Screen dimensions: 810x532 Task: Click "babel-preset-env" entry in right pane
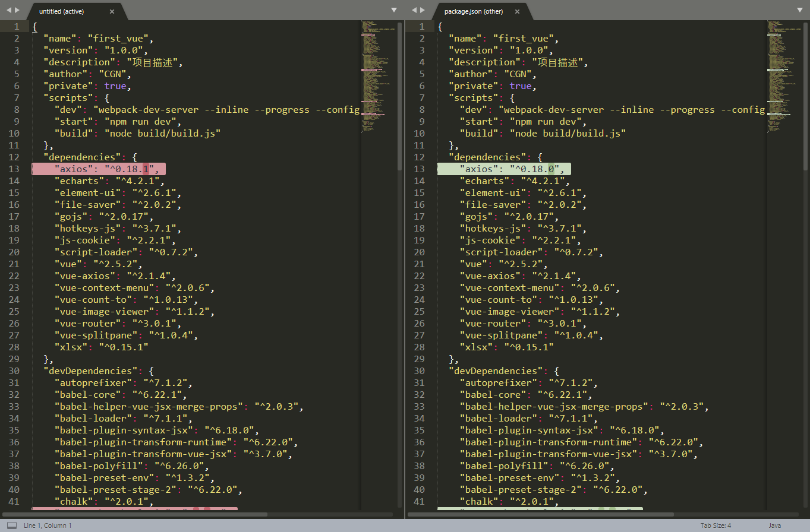coord(540,478)
